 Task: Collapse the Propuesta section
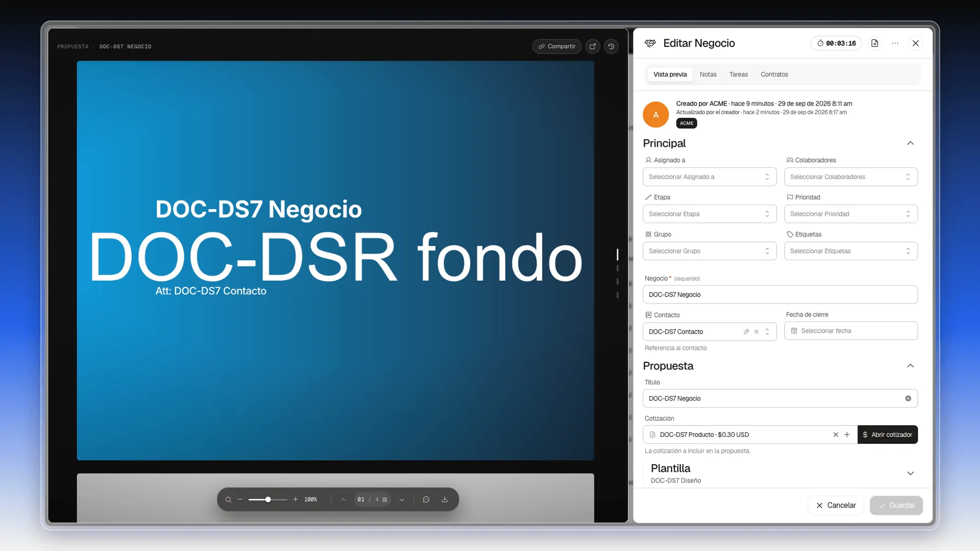click(910, 366)
